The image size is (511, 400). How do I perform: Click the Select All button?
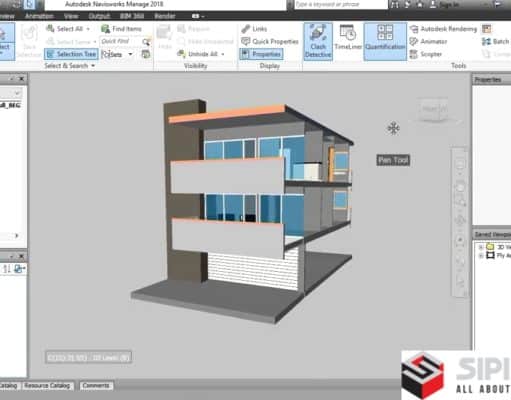point(65,29)
